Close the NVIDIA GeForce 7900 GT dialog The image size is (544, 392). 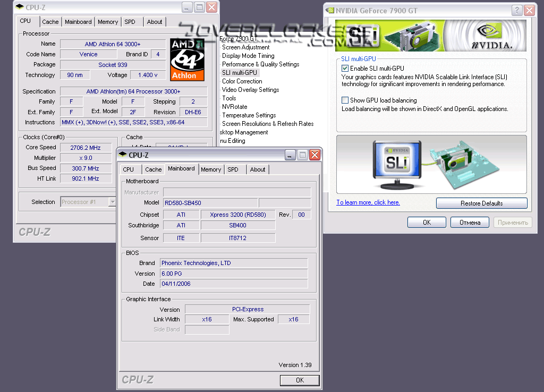529,11
